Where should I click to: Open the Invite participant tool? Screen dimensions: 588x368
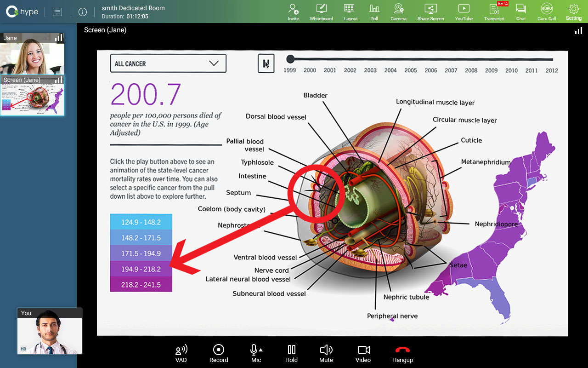293,12
